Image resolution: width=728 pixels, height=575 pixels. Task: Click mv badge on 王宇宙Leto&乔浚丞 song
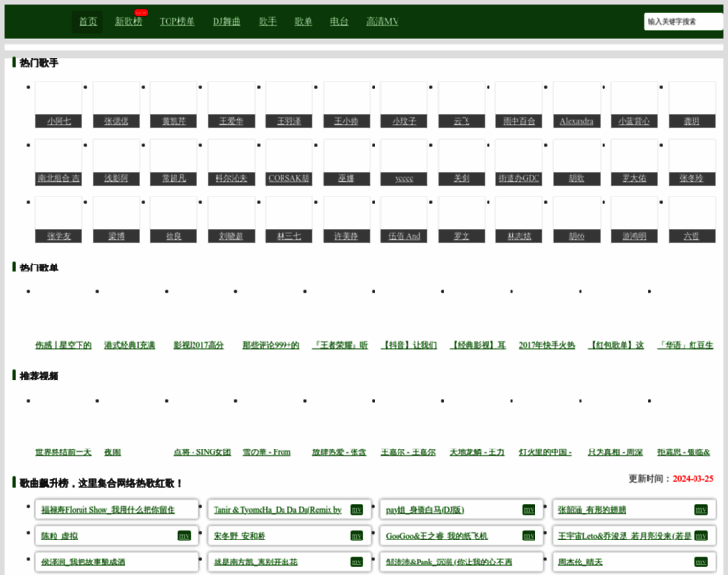tap(700, 536)
